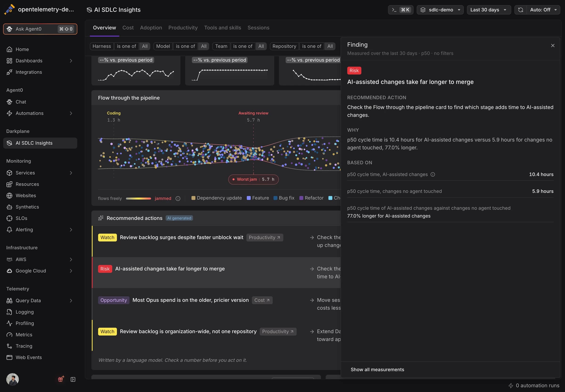Expand the Automations sidebar section

[x=71, y=113]
